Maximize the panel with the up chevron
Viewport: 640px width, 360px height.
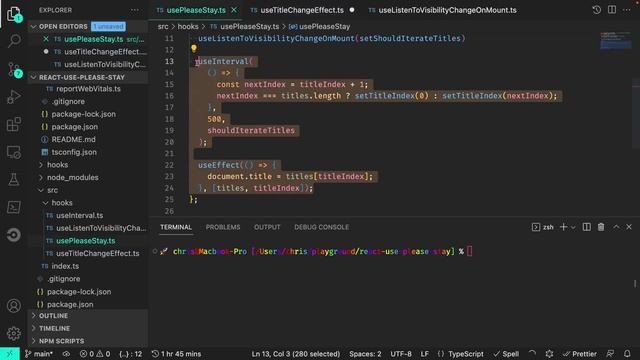click(x=616, y=227)
